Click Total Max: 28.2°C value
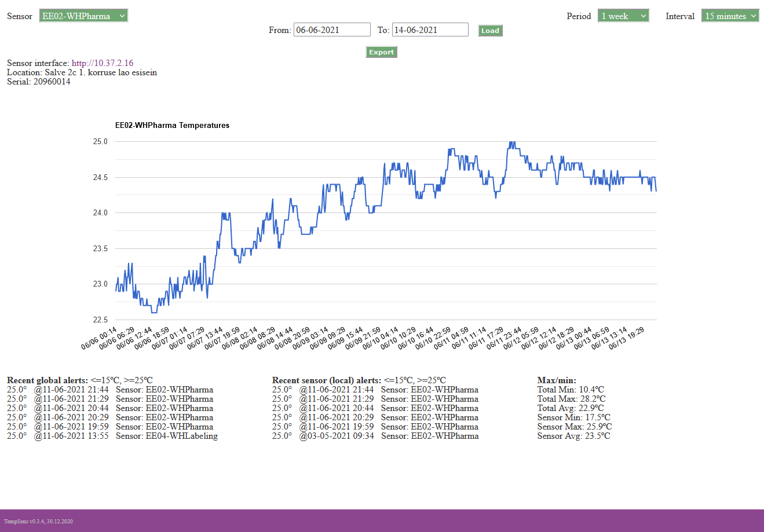The height and width of the screenshot is (532, 764). pos(572,399)
